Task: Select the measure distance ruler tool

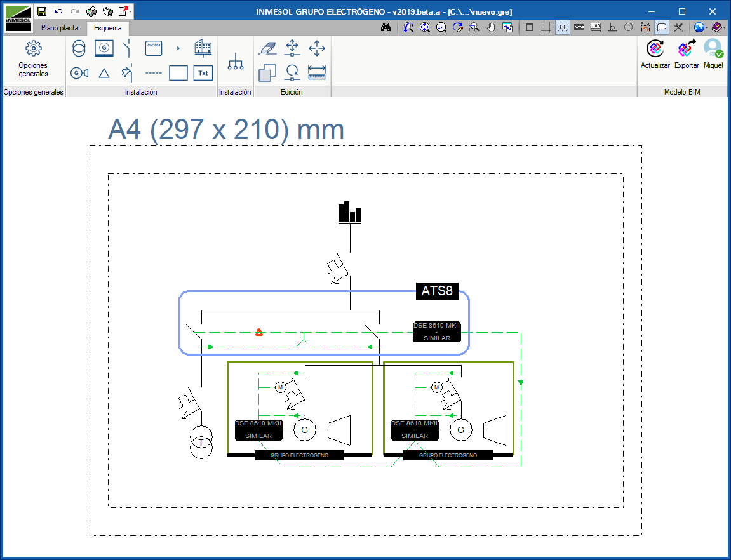Action: click(317, 72)
